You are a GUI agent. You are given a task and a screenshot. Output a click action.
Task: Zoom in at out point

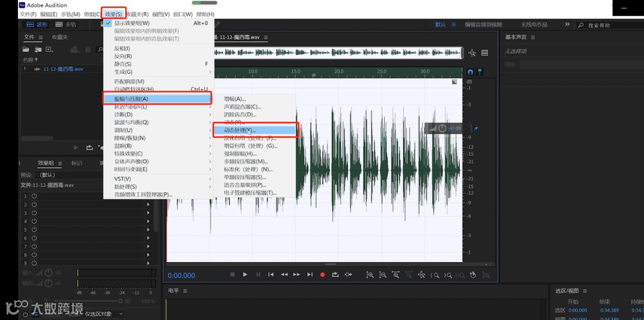[448, 275]
